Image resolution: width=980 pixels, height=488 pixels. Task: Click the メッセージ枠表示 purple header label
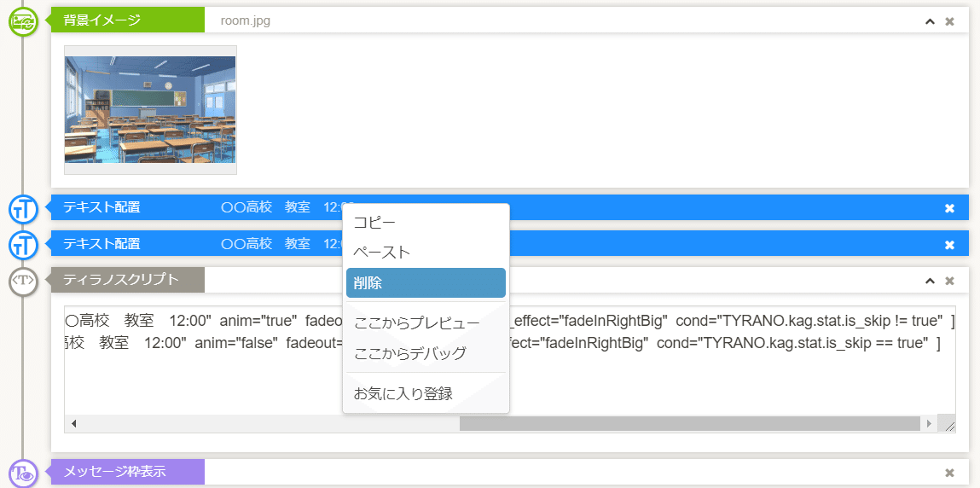coord(127,472)
